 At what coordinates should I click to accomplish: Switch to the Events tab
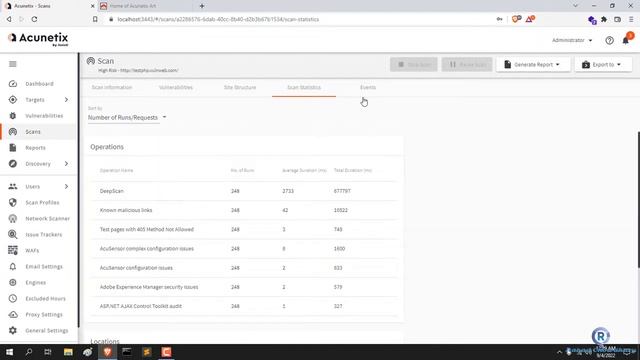click(368, 87)
